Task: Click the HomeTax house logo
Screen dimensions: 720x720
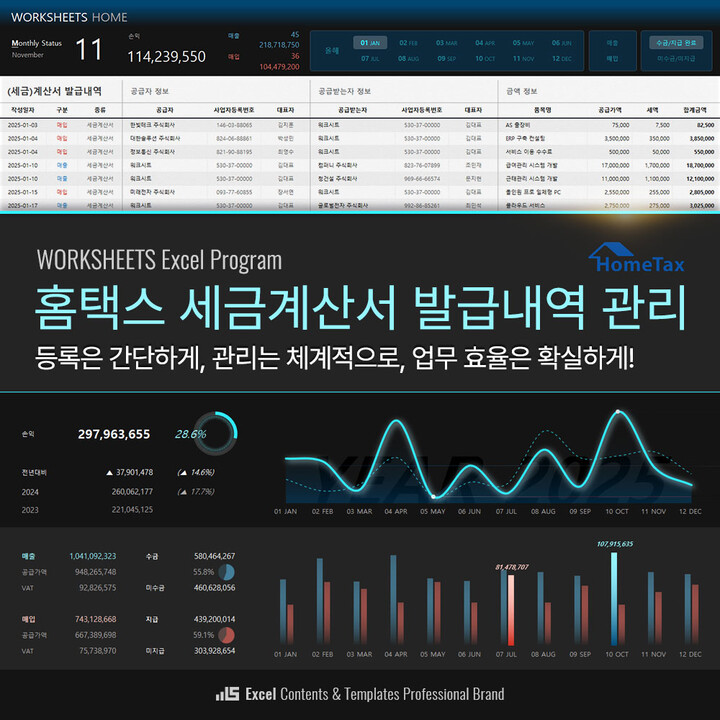Action: 636,258
